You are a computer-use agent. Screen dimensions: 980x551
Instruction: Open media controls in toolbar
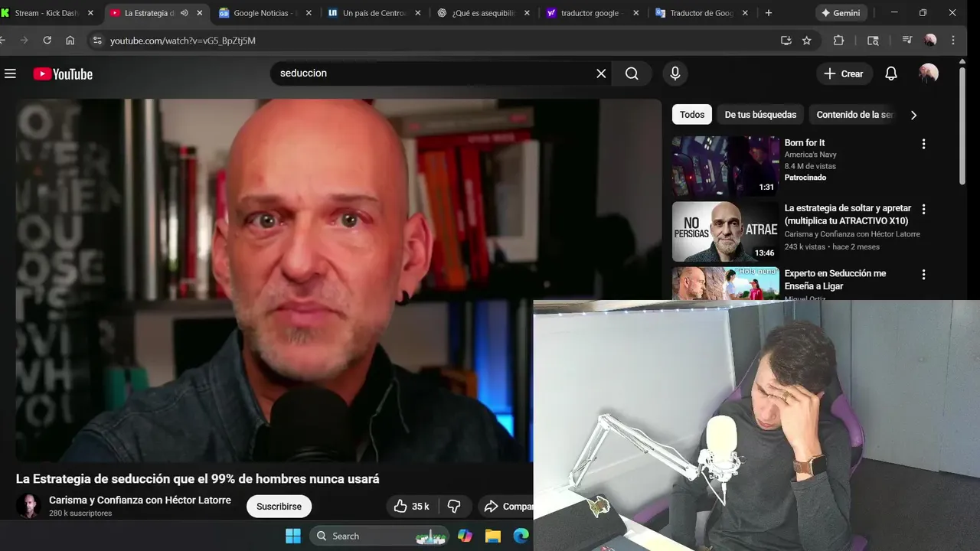pyautogui.click(x=907, y=41)
